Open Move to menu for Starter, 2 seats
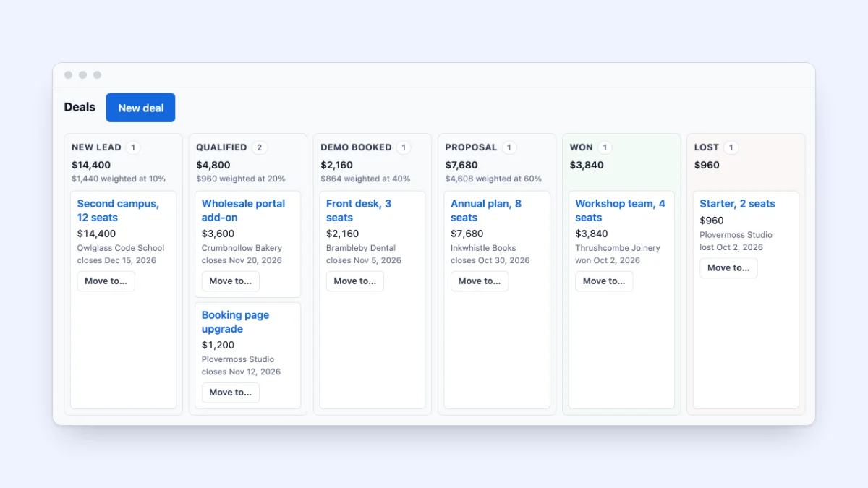Screen dimensions: 868x488 728,268
